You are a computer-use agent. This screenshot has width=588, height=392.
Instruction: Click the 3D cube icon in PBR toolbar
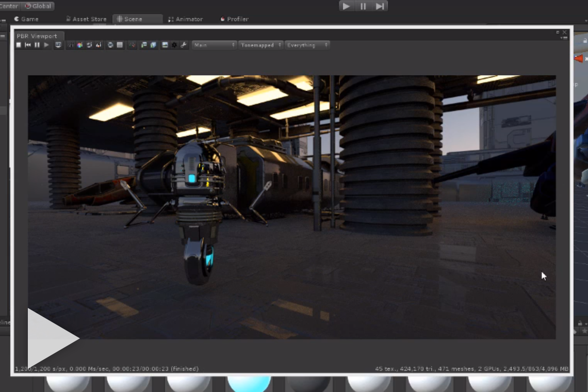(x=153, y=45)
